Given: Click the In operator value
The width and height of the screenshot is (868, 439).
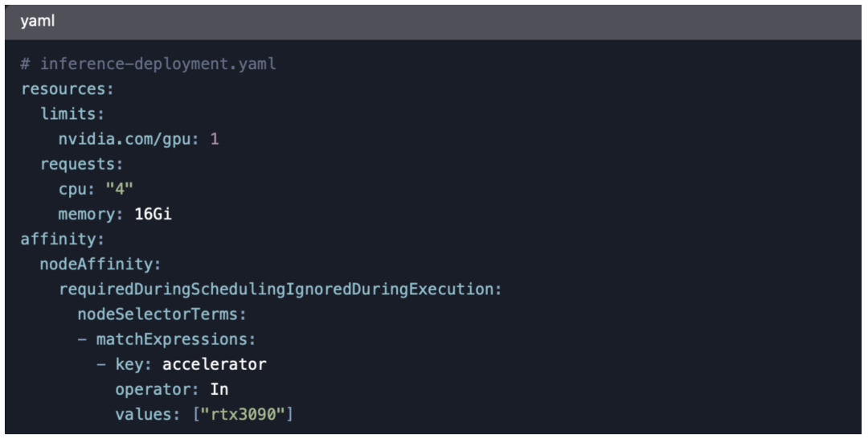Looking at the screenshot, I should pos(219,389).
